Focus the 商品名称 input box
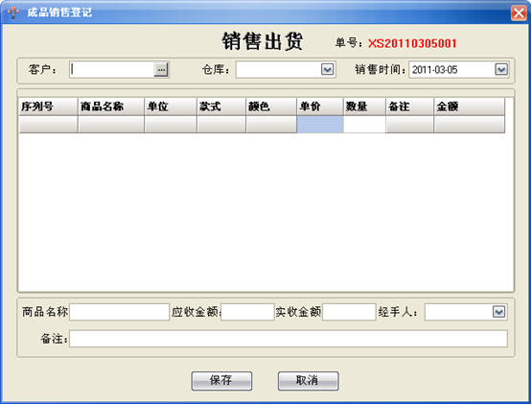Screen dimensions: 532x405 [120, 312]
